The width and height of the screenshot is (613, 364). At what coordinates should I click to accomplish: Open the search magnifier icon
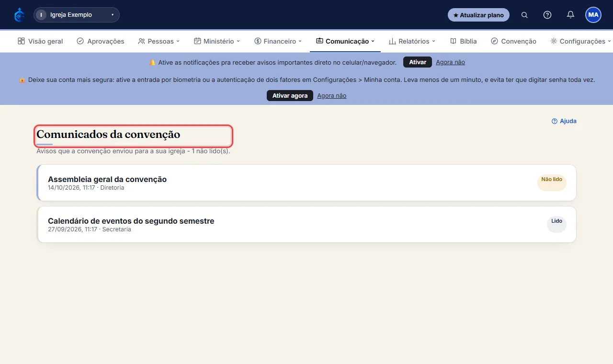point(524,15)
